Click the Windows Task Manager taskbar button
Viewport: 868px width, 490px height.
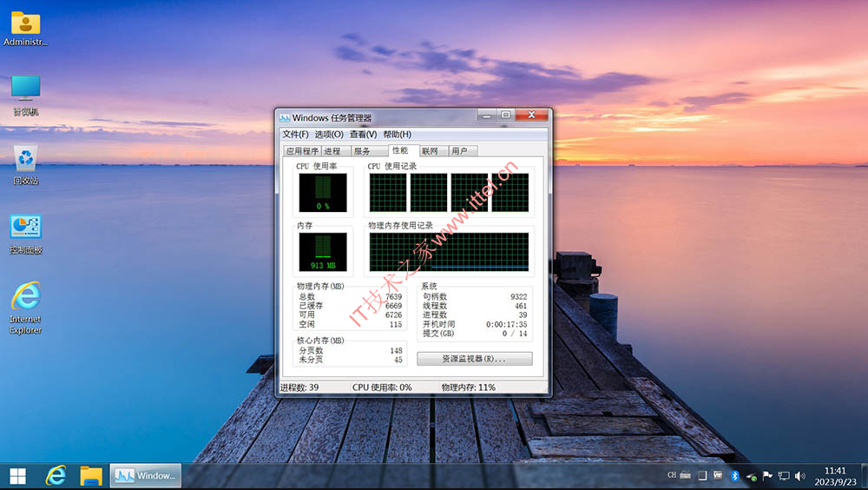(x=146, y=475)
